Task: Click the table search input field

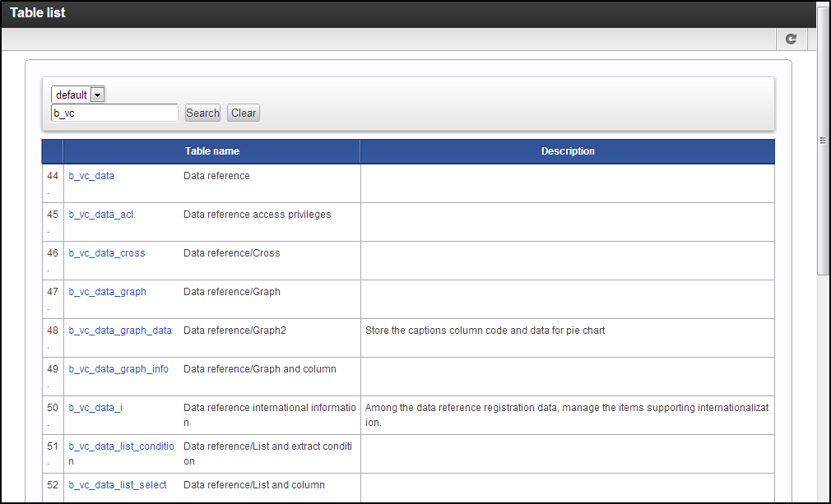Action: click(x=114, y=113)
